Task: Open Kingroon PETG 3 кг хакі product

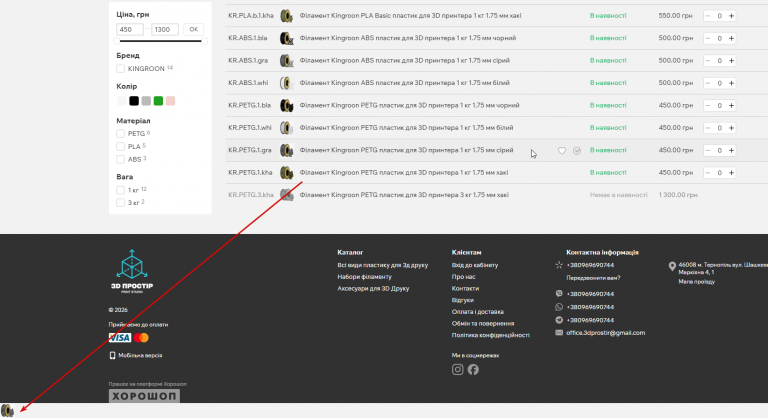Action: (x=404, y=195)
